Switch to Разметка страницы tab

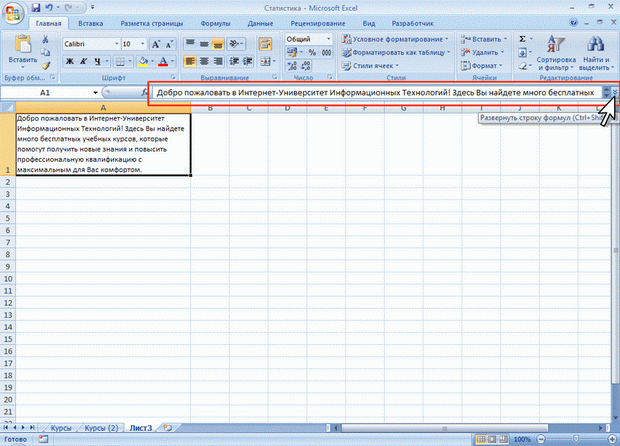click(x=152, y=23)
